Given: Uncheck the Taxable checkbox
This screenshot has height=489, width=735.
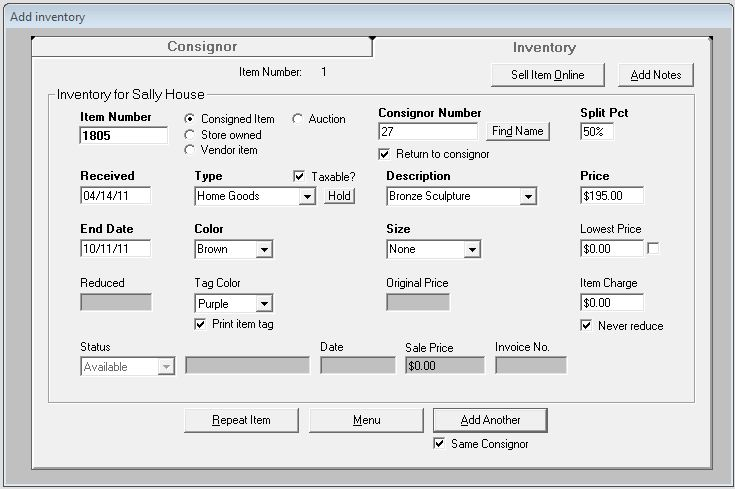Looking at the screenshot, I should click(x=299, y=176).
